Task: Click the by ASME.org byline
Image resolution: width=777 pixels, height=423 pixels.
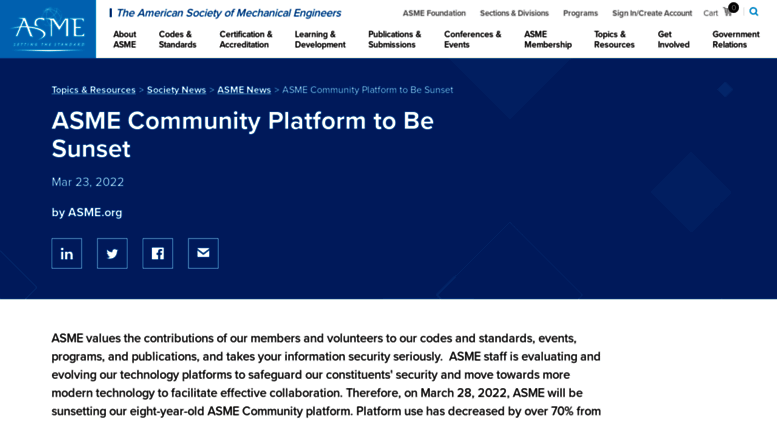Action: (x=87, y=212)
